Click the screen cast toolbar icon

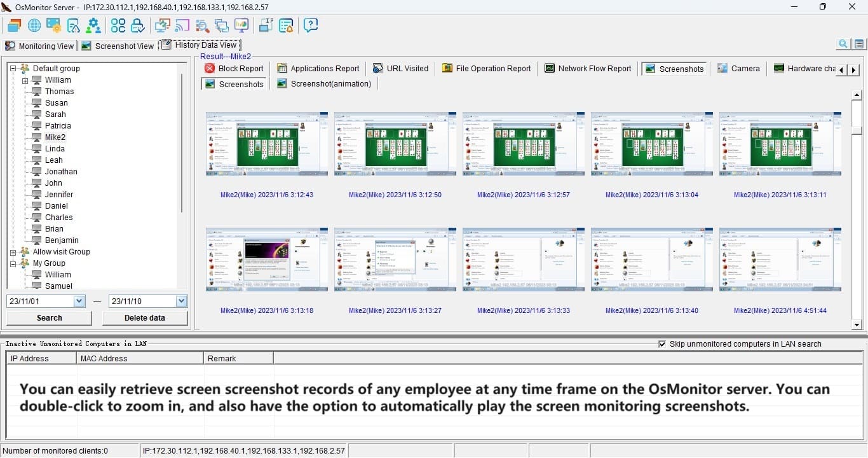[182, 25]
